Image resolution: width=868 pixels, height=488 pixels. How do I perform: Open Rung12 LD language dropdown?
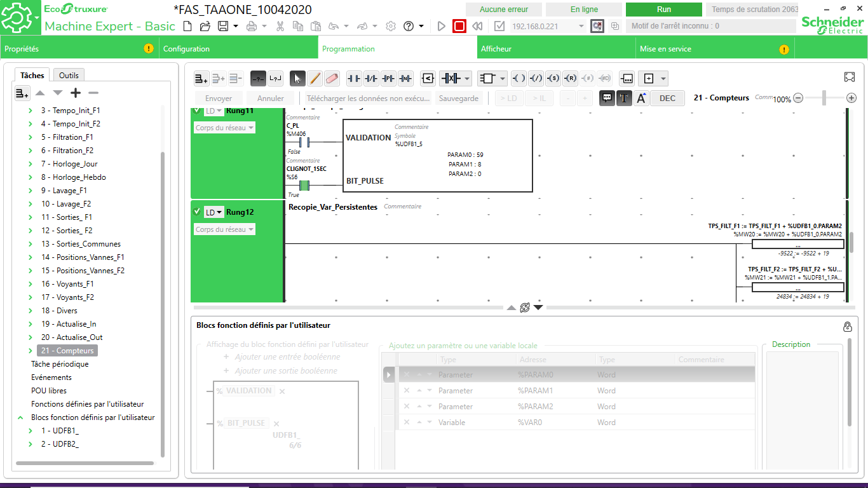tap(214, 212)
